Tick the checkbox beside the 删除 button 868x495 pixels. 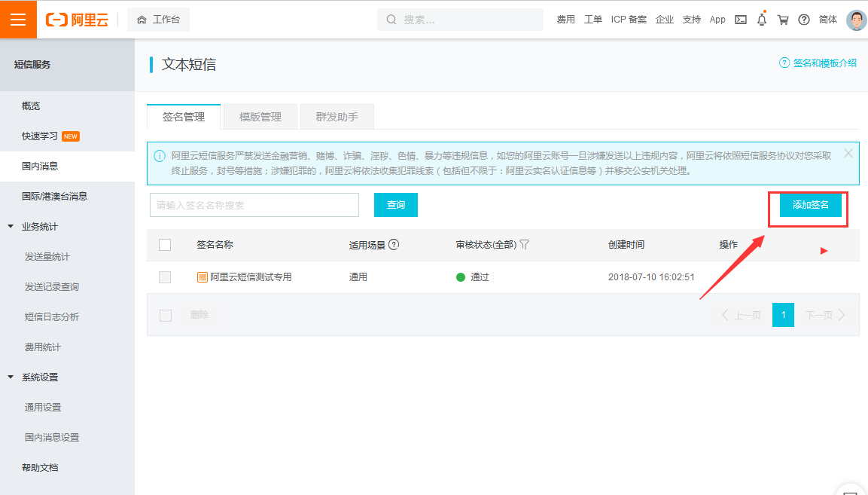(x=165, y=315)
